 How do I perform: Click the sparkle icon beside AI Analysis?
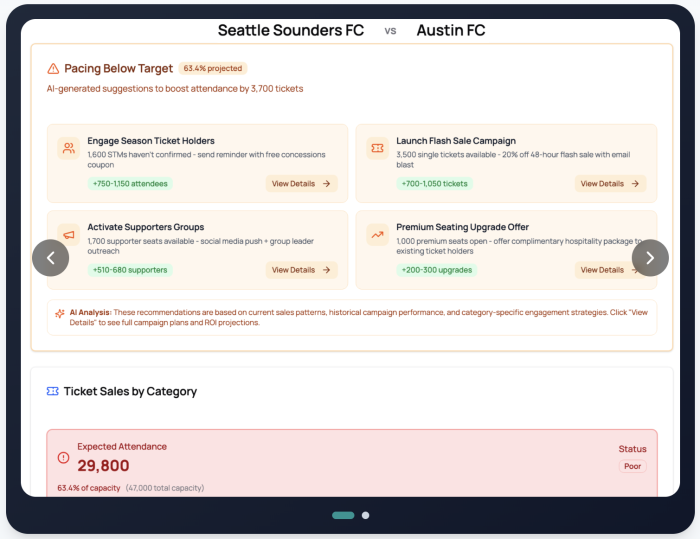[60, 313]
